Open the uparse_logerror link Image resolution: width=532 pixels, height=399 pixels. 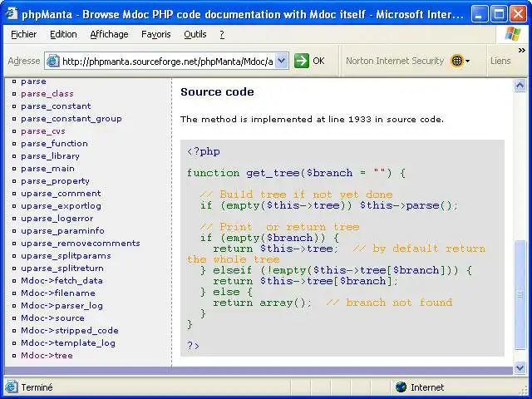click(57, 219)
